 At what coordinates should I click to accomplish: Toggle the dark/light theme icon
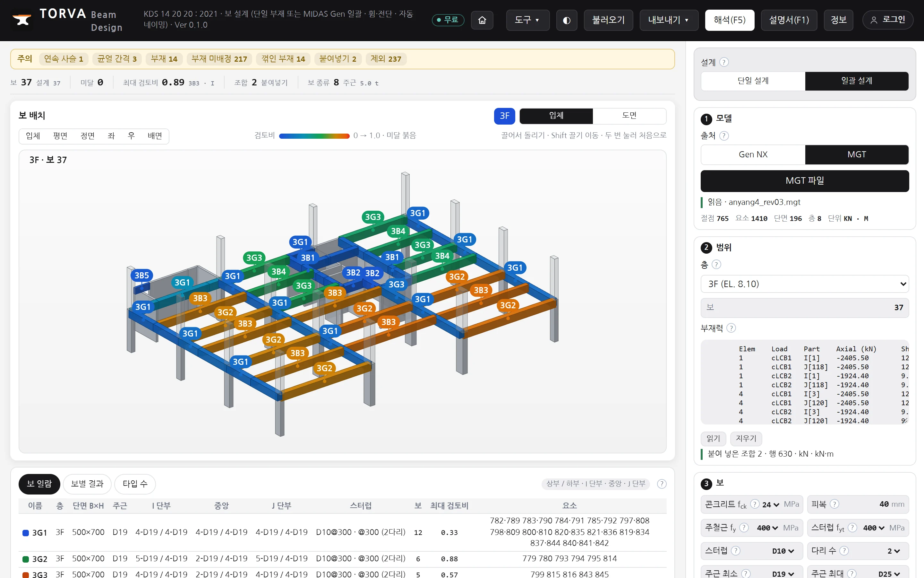click(x=567, y=20)
